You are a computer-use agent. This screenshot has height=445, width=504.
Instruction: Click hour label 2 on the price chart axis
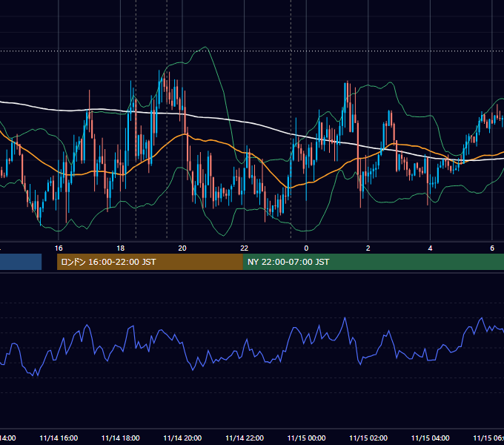368,248
